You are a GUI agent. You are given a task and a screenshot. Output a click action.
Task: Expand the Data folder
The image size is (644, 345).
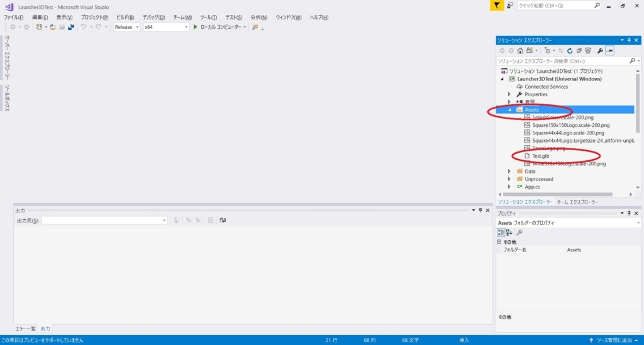pyautogui.click(x=509, y=172)
